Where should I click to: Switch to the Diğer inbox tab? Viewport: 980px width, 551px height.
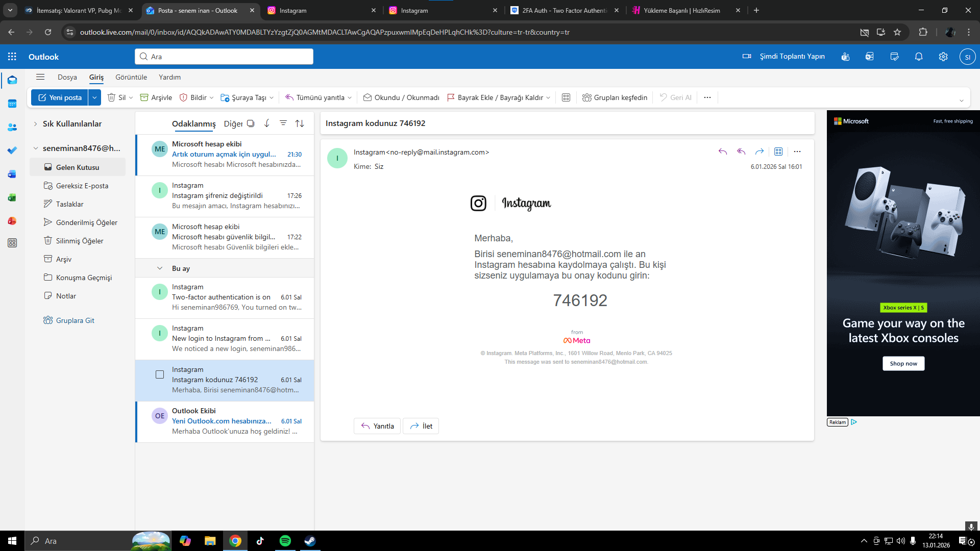[233, 124]
